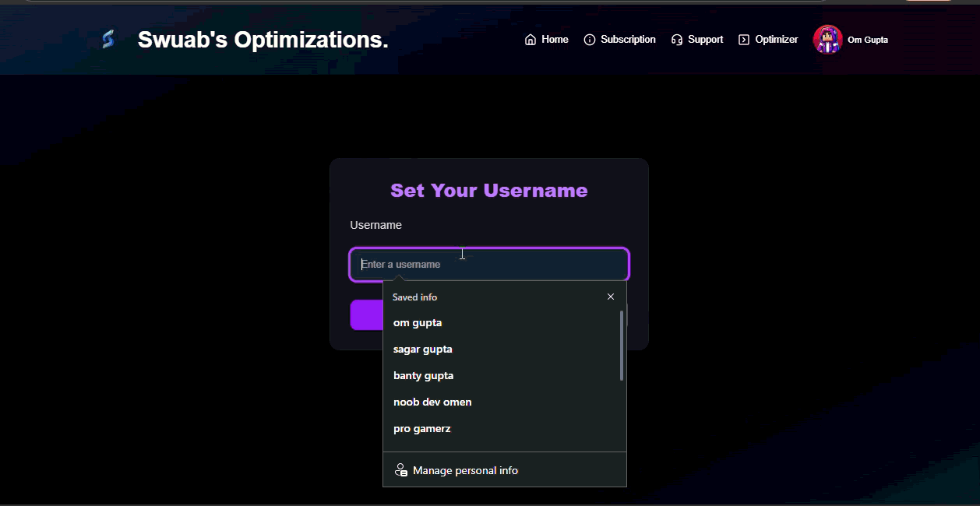Screen dimensions: 980x506
Task: Click the info circle icon beside Subscription
Action: 590,40
